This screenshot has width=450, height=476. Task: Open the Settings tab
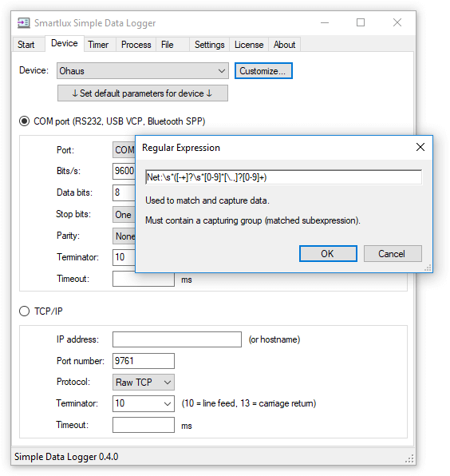click(210, 45)
